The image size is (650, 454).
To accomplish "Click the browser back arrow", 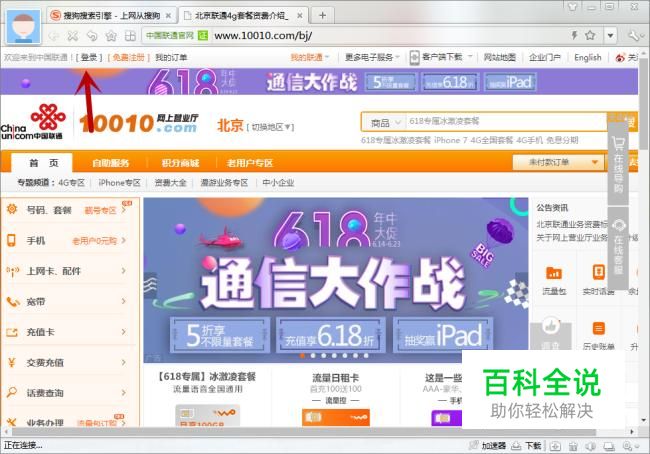I will coord(54,36).
